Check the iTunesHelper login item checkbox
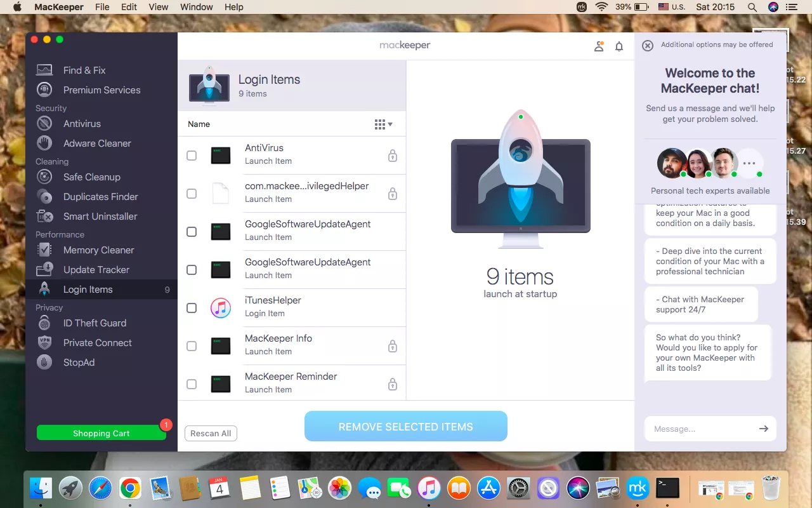Image resolution: width=812 pixels, height=508 pixels. tap(192, 308)
